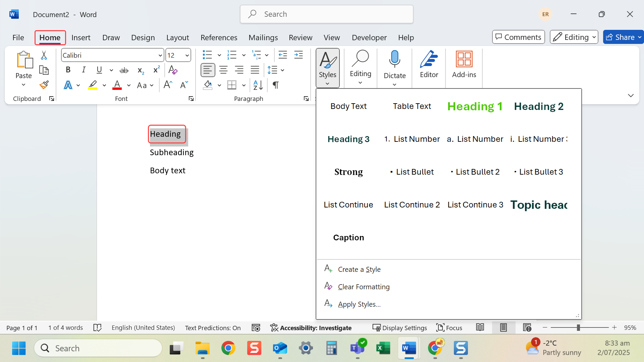Click the Share button
The height and width of the screenshot is (362, 644).
pyautogui.click(x=621, y=37)
